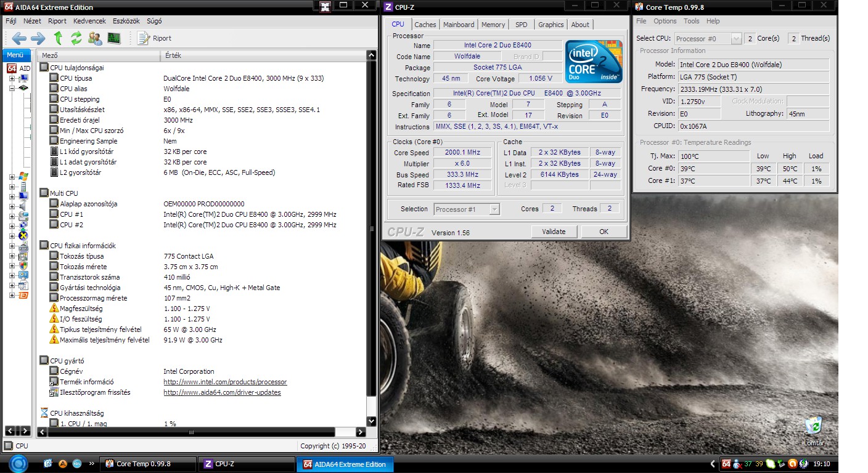Expand the Windows operating system tree node
868x473 pixels.
tap(12, 177)
